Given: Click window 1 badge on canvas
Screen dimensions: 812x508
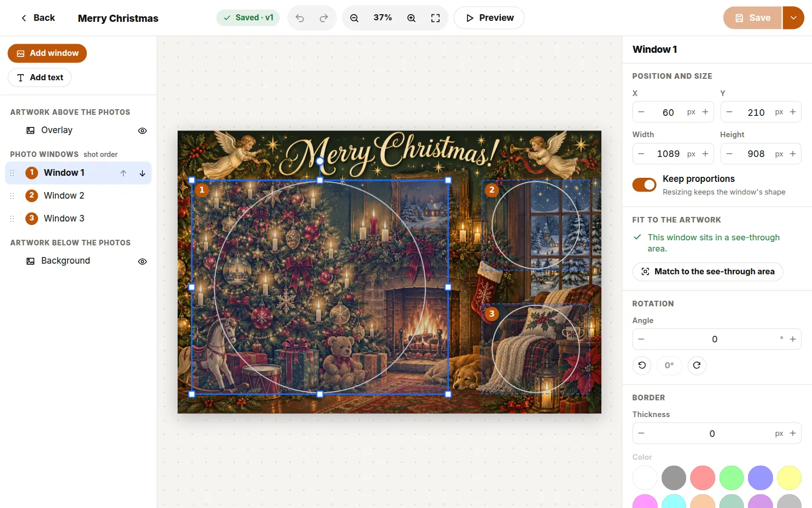Looking at the screenshot, I should (202, 190).
